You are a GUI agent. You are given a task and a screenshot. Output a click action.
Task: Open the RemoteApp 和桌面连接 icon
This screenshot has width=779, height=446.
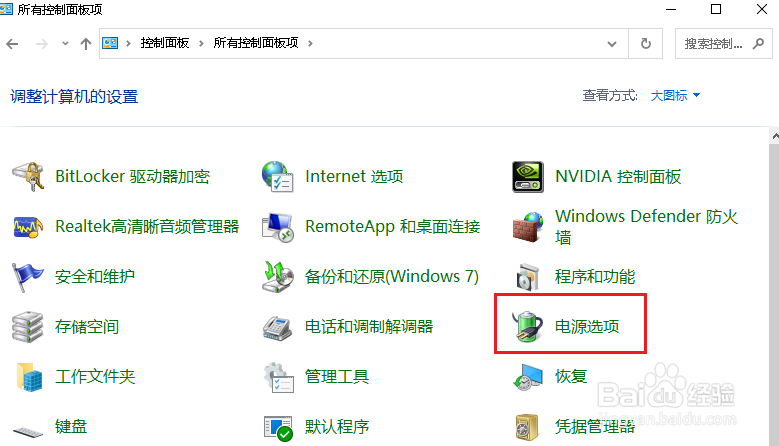point(278,227)
